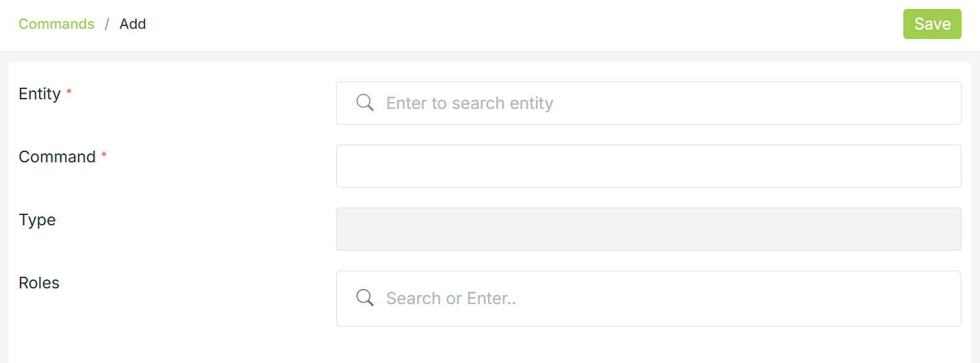
Task: Click the "Enter to search entity" placeholder text
Action: pyautogui.click(x=469, y=103)
